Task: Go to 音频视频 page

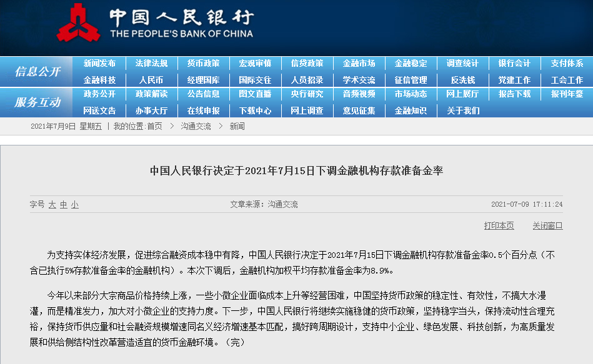Action: pos(359,94)
